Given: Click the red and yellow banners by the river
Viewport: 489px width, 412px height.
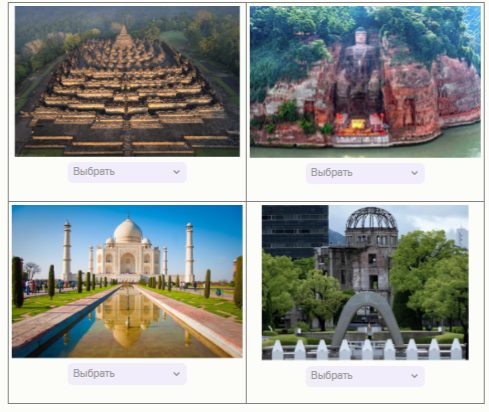Looking at the screenshot, I should pyautogui.click(x=360, y=125).
